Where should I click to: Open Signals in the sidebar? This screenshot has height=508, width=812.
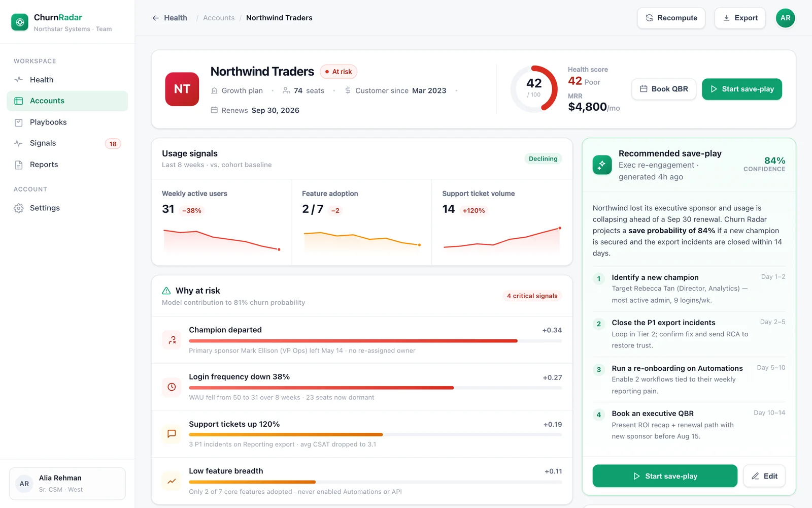click(67, 143)
